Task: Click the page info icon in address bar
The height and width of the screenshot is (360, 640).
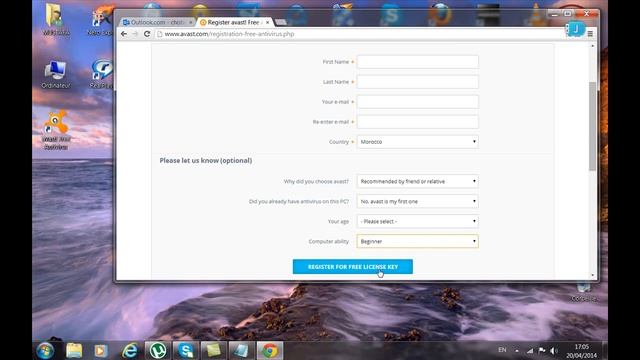Action: click(x=160, y=34)
